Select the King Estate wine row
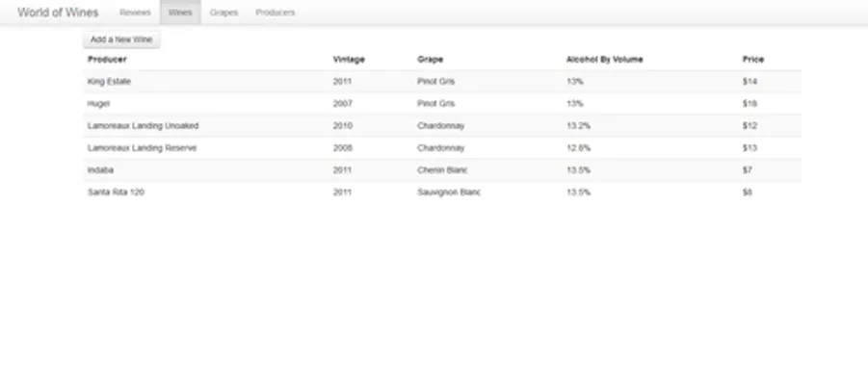This screenshot has width=868, height=385. pyautogui.click(x=109, y=82)
